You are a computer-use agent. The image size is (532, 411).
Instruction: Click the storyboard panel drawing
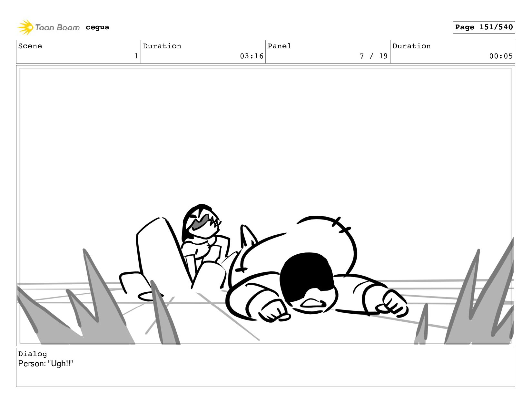(x=265, y=206)
